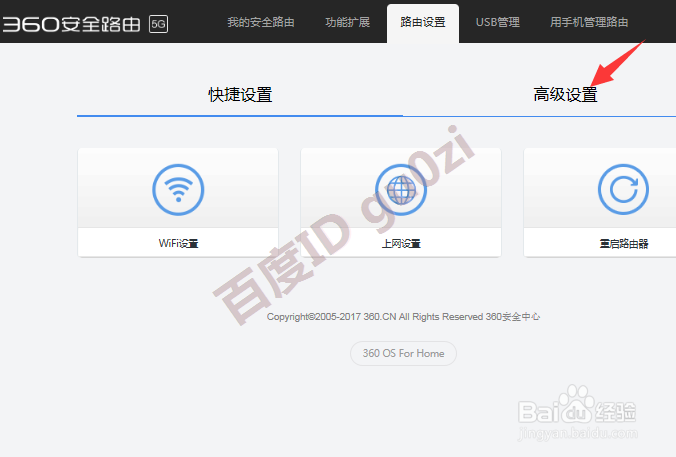The width and height of the screenshot is (676, 457).
Task: Open the 我的安全路由 tab
Action: coord(261,22)
